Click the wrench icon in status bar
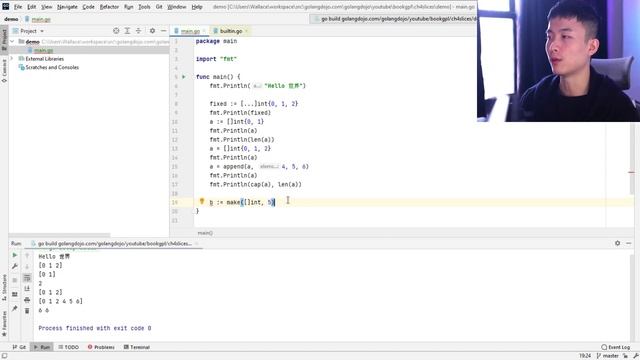Viewport: 640px width, 360px height. [x=635, y=356]
